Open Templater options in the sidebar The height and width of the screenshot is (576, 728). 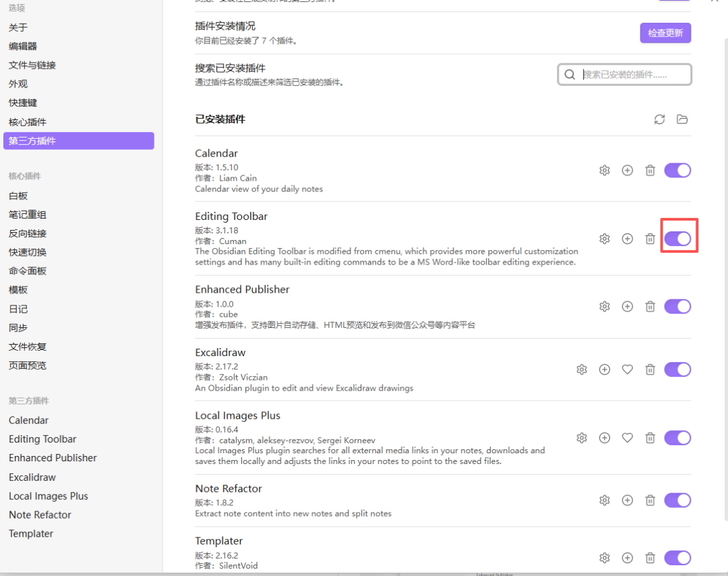pyautogui.click(x=31, y=534)
